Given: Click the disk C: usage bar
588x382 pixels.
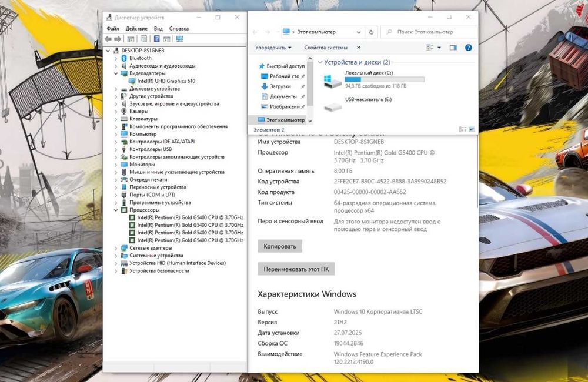Looking at the screenshot, I should [385, 79].
